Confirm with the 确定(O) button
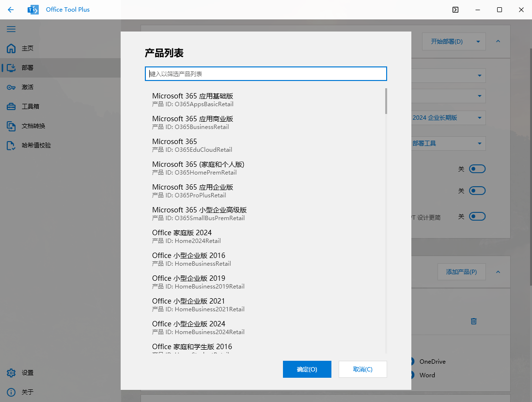Viewport: 532px width, 402px height. pyautogui.click(x=307, y=369)
